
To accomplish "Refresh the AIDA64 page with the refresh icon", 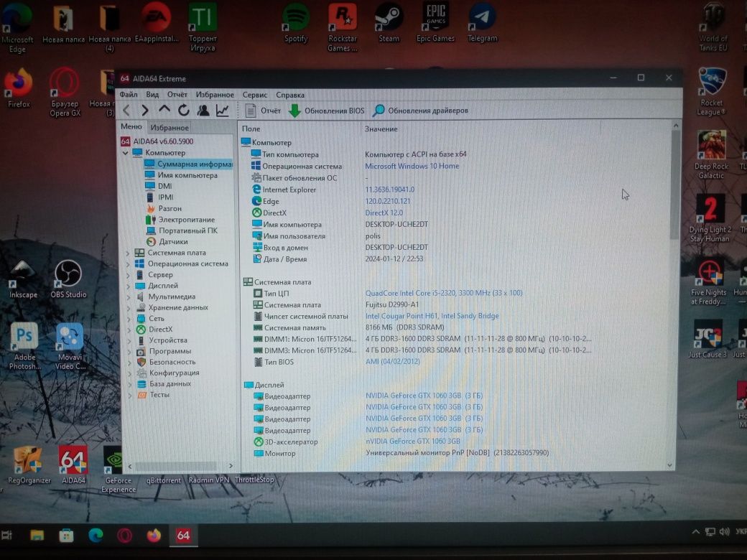I will click(x=184, y=111).
